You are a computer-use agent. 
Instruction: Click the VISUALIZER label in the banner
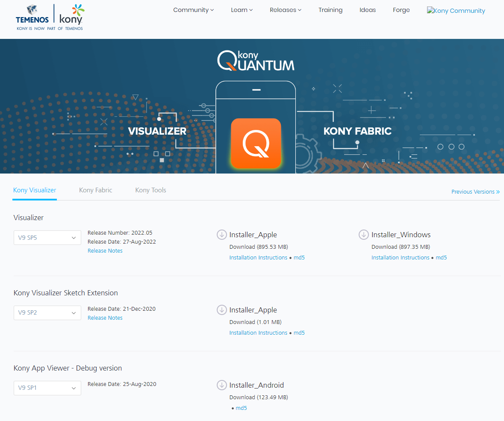point(157,131)
